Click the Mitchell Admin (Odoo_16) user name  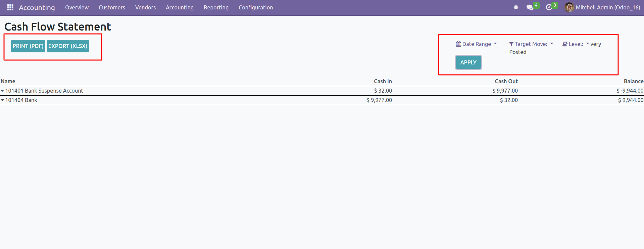pos(608,7)
